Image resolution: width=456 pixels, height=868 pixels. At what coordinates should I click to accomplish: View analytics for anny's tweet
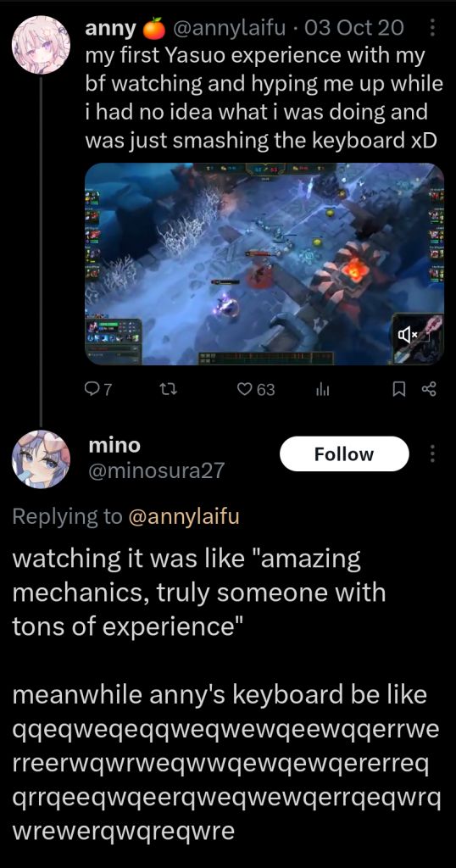point(323,390)
